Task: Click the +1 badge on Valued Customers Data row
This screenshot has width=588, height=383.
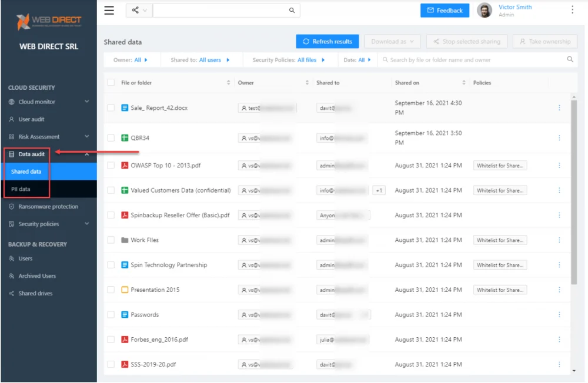Action: [x=379, y=190]
